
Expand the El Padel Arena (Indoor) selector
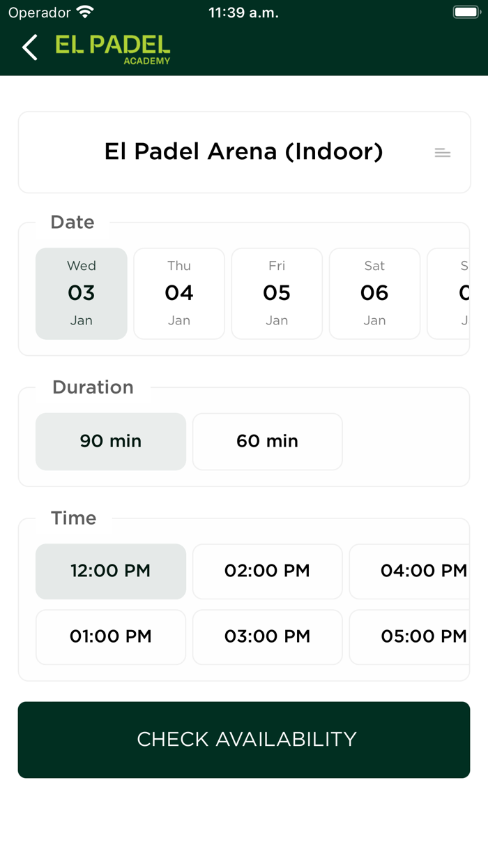[244, 152]
